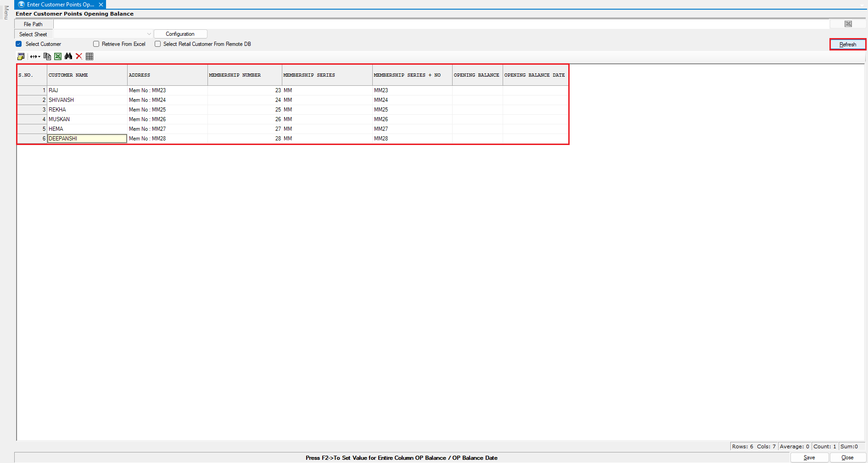Open the vertical Menu side panel
Screen dimensions: 868x463
pyautogui.click(x=6, y=12)
